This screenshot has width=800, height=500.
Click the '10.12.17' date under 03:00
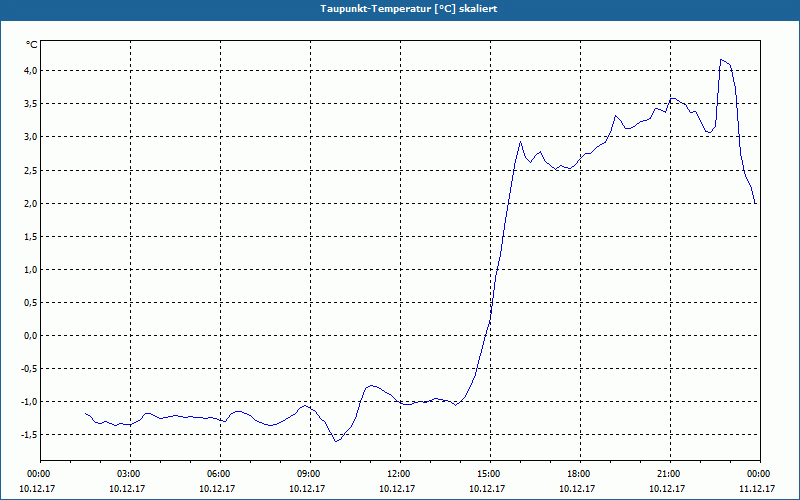click(127, 489)
